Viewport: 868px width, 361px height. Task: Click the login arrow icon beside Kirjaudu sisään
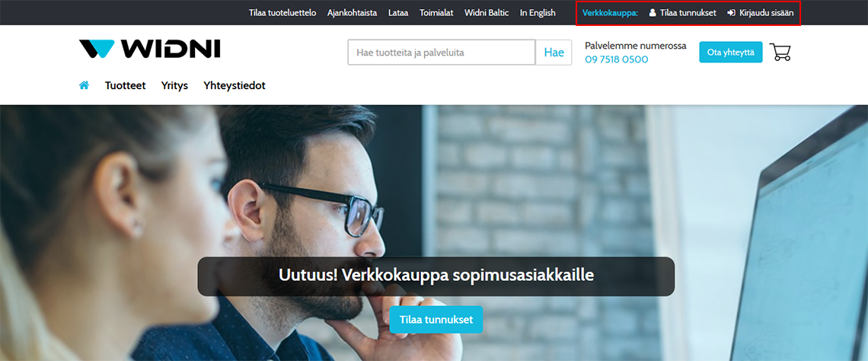pos(731,13)
